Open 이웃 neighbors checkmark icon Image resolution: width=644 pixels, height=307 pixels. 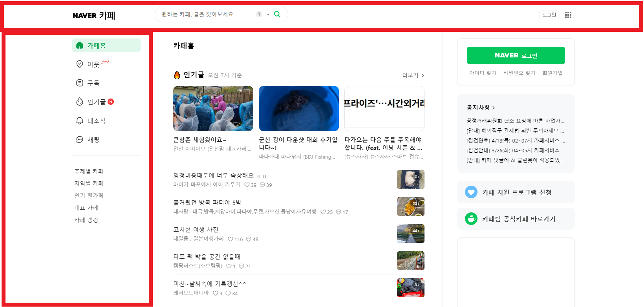tap(80, 64)
